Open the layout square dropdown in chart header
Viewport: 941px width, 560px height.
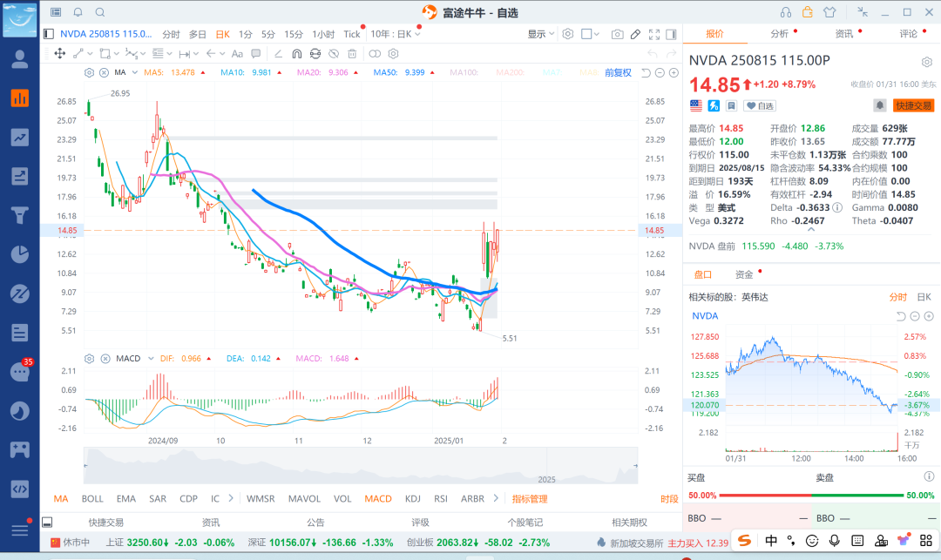pos(591,34)
